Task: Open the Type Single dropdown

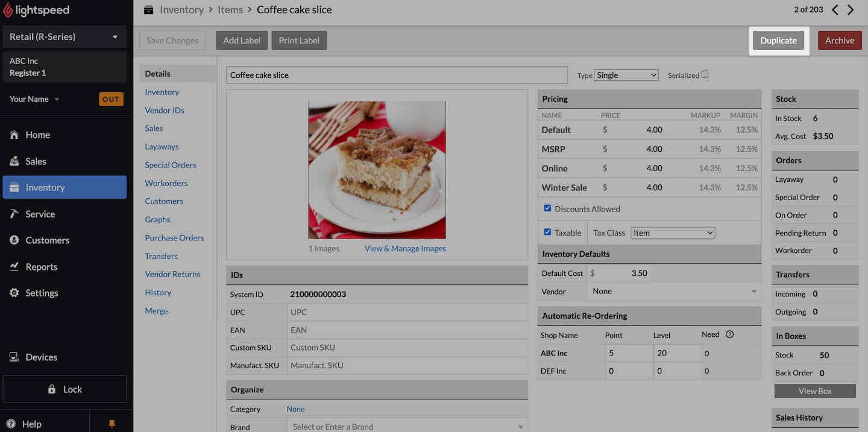Action: click(626, 75)
